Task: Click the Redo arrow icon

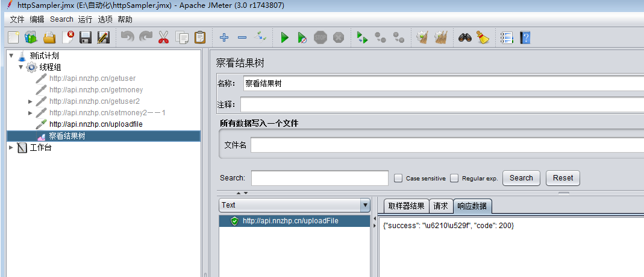Action: [145, 38]
